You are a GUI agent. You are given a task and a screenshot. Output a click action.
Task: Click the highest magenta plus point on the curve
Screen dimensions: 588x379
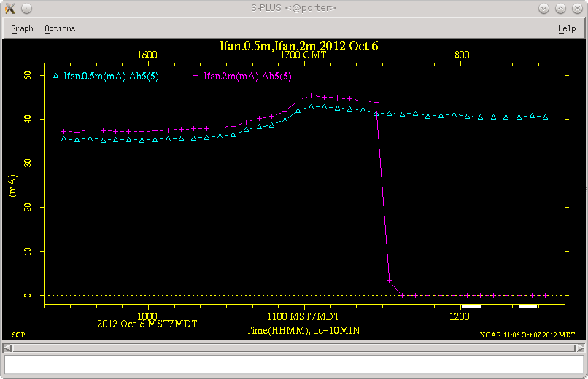pos(312,95)
